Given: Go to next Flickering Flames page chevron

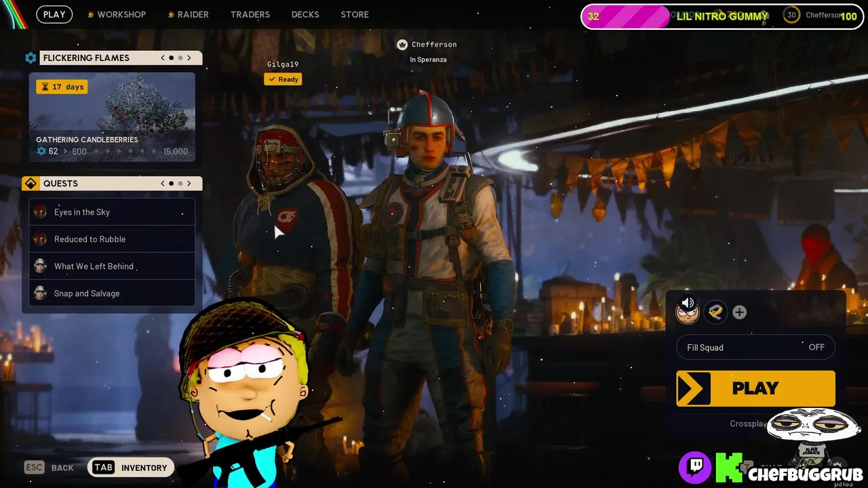Looking at the screenshot, I should pyautogui.click(x=189, y=58).
